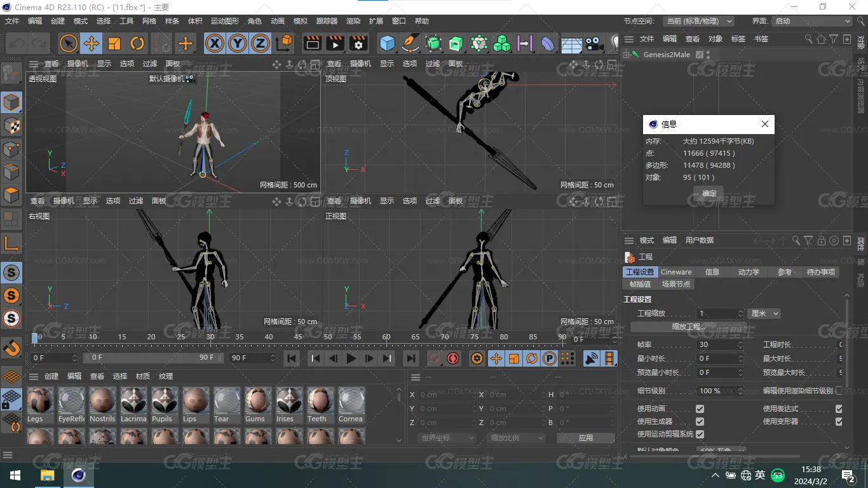Open the material manager 创建 menu
This screenshot has height=488, width=868.
tap(51, 376)
